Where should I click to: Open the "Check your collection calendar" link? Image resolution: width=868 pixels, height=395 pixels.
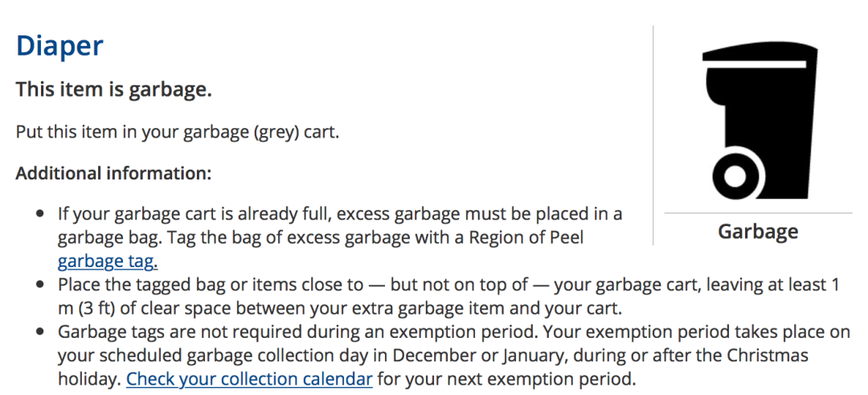coord(249,380)
